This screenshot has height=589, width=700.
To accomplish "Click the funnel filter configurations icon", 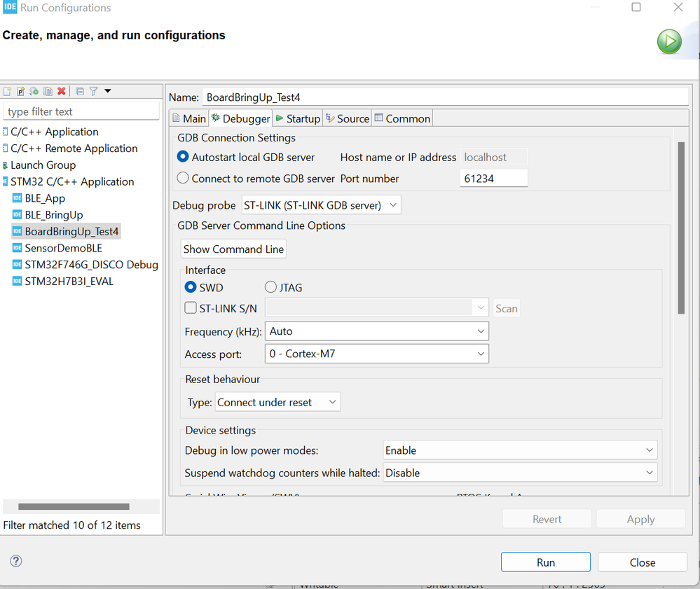I will click(x=93, y=91).
